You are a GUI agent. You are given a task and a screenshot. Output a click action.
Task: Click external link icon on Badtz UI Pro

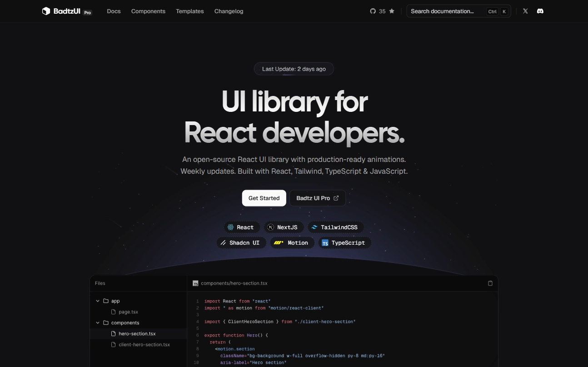(x=336, y=198)
